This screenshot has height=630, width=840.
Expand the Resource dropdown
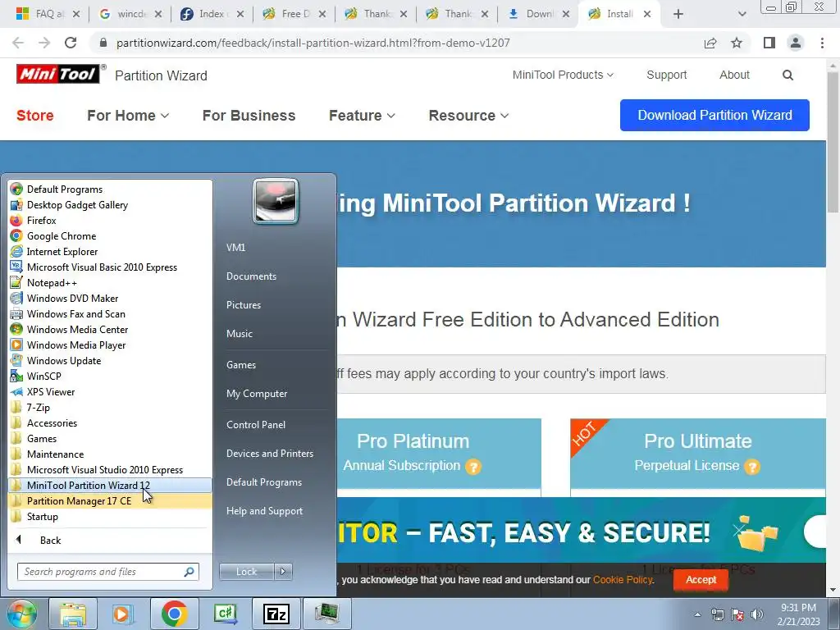click(468, 115)
